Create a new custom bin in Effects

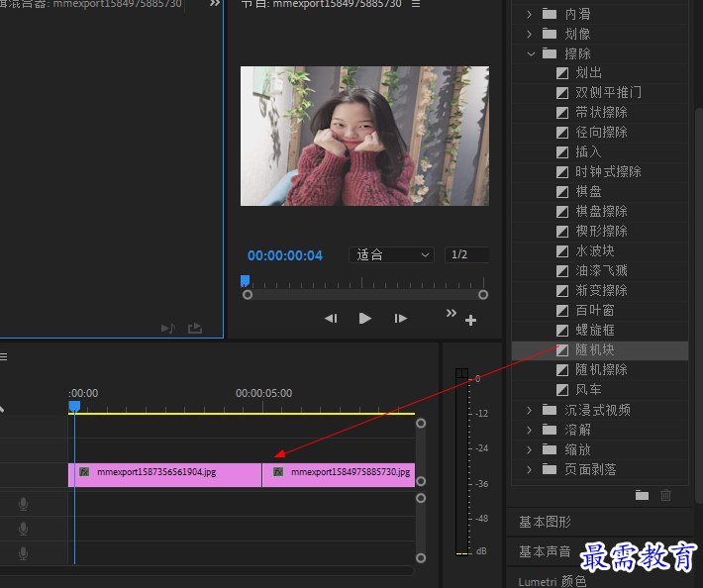[642, 495]
